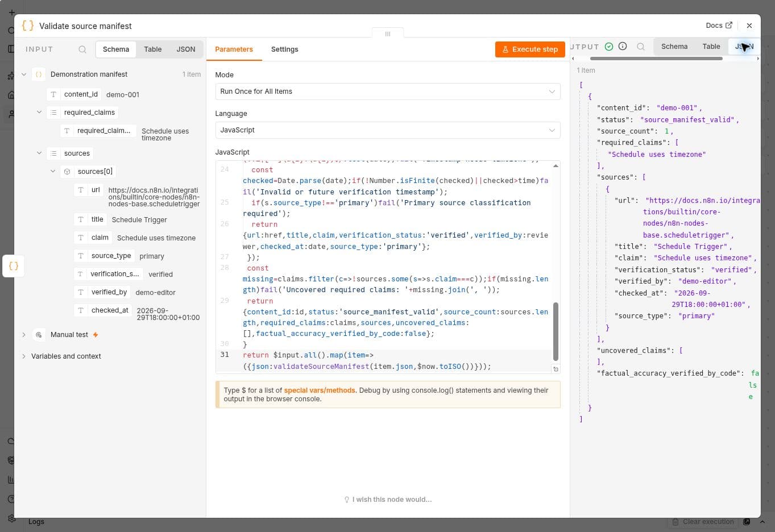Click the code editor expand icon
775x532 pixels.
coord(556,369)
